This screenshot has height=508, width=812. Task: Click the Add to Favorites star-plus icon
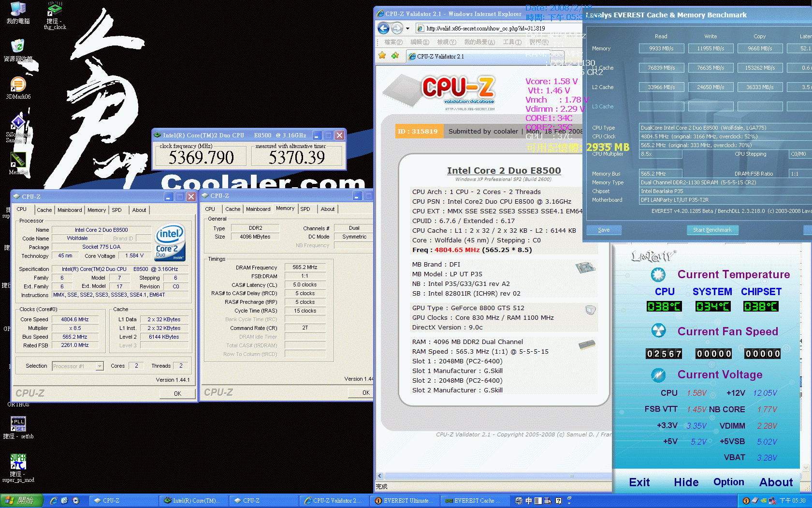coord(395,56)
